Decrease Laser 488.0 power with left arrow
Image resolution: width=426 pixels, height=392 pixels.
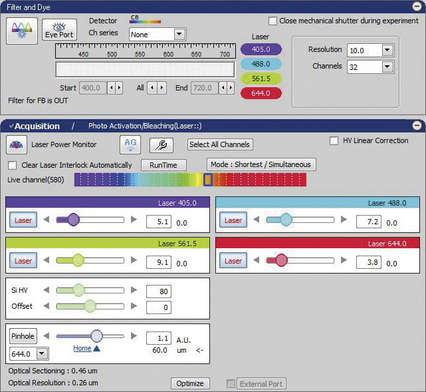pyautogui.click(x=257, y=220)
